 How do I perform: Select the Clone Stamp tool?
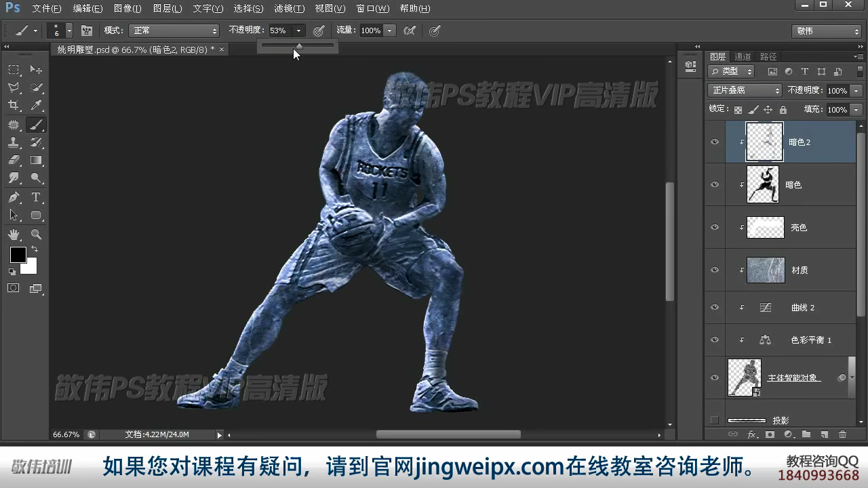click(x=14, y=142)
